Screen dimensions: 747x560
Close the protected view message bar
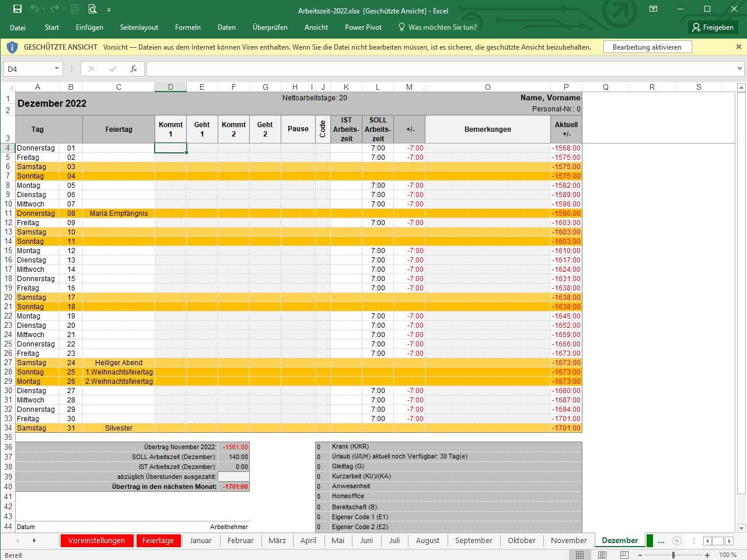click(738, 47)
